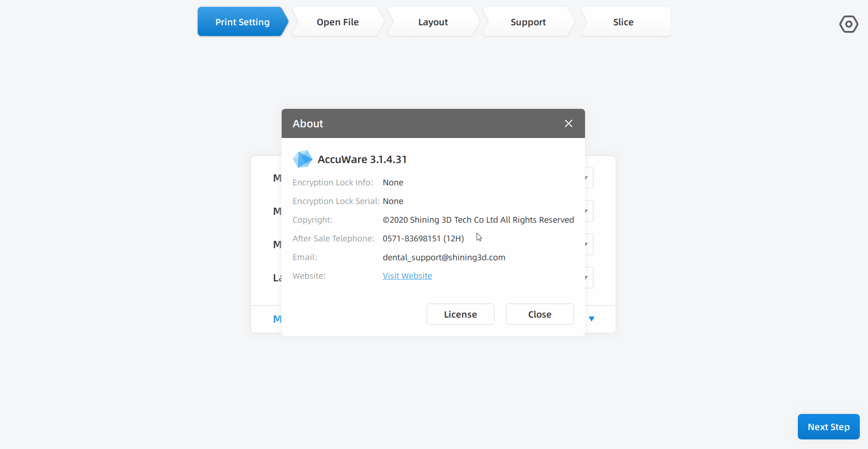Open the License information

[460, 314]
